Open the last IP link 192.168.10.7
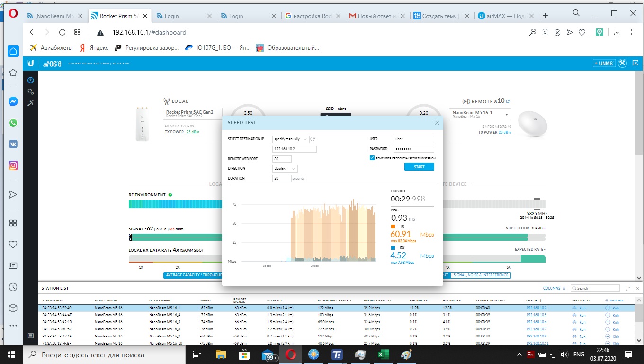644x364 pixels. [x=537, y=329]
